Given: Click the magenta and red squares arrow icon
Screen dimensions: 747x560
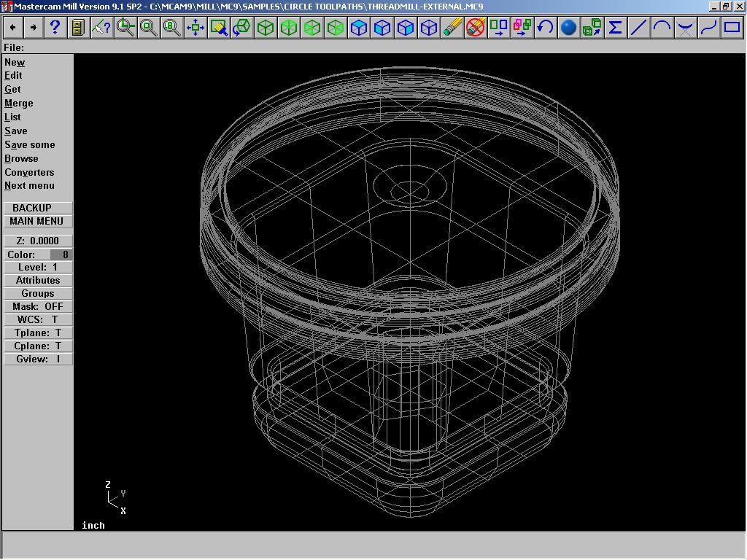Looking at the screenshot, I should (x=522, y=28).
